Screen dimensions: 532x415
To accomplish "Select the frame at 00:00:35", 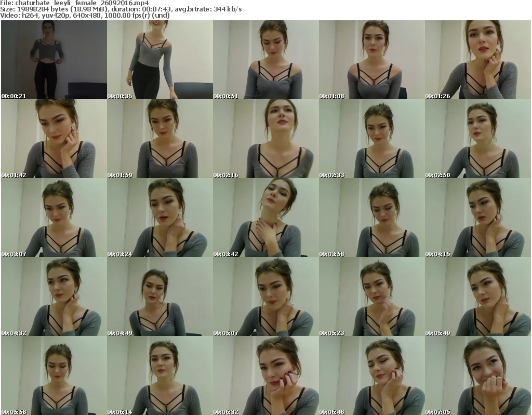I will (x=160, y=60).
